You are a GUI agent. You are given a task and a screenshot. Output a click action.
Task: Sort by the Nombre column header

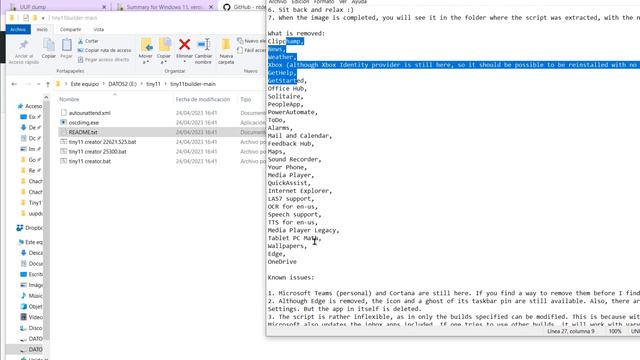tap(69, 99)
